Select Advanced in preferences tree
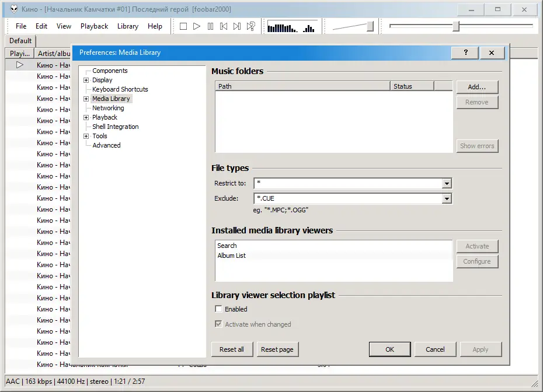The width and height of the screenshot is (543, 392). 106,145
